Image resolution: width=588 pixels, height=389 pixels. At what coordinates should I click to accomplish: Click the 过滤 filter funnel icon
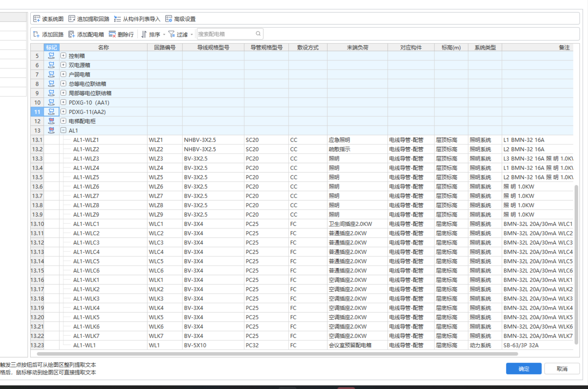coord(171,34)
